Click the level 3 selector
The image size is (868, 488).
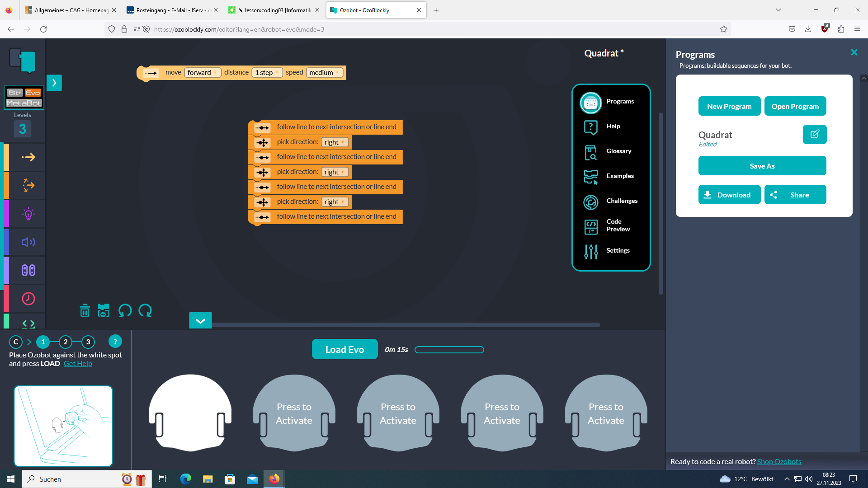pyautogui.click(x=23, y=129)
